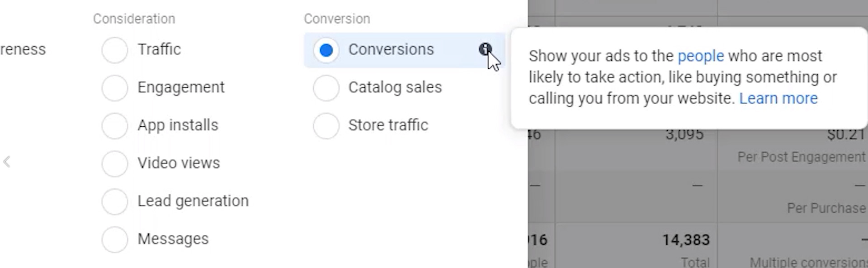This screenshot has height=268, width=868.
Task: Click the people link in tooltip
Action: (701, 56)
